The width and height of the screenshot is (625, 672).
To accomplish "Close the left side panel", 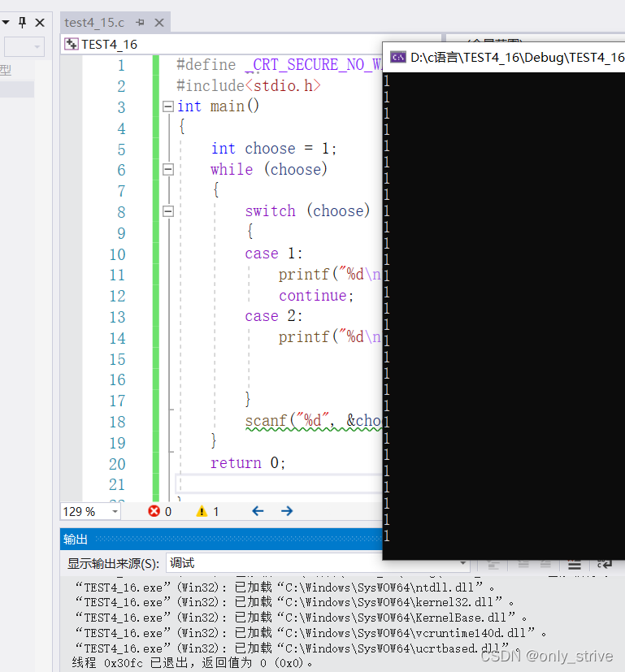I will 40,22.
